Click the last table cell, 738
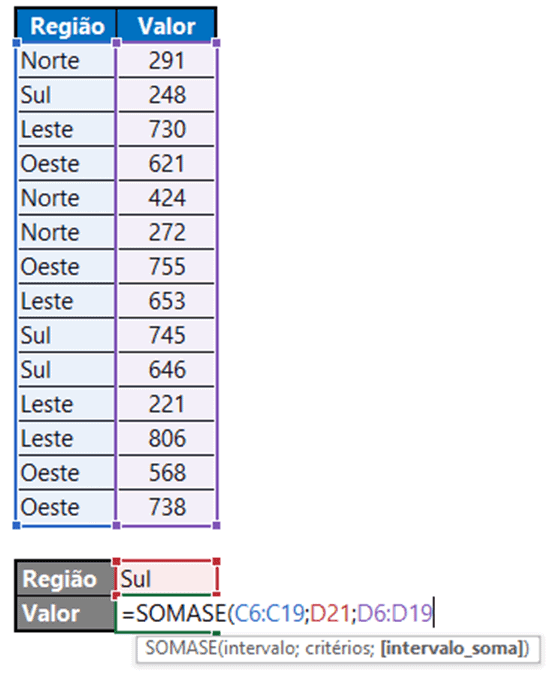The height and width of the screenshot is (673, 558). (x=167, y=507)
